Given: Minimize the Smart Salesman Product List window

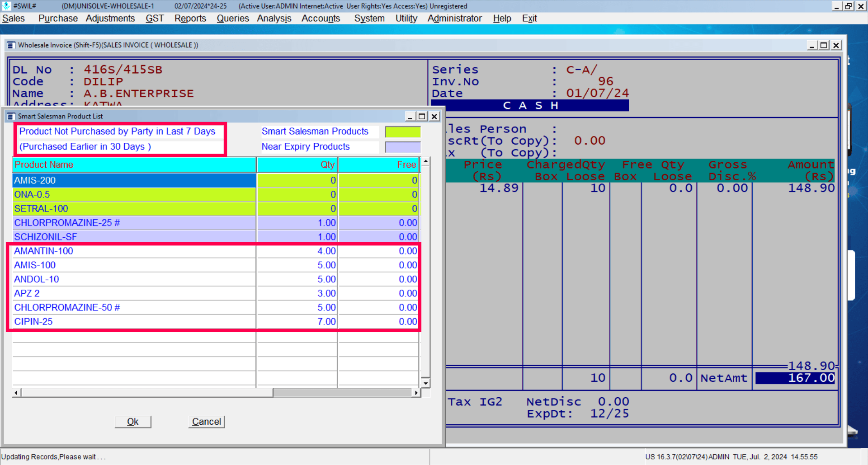Looking at the screenshot, I should point(410,117).
